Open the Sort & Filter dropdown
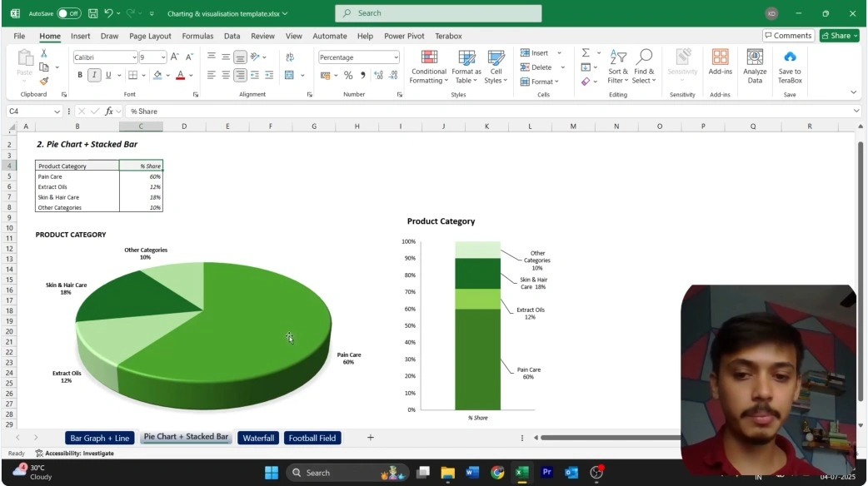Screen dimensions: 868x486 click(x=618, y=67)
